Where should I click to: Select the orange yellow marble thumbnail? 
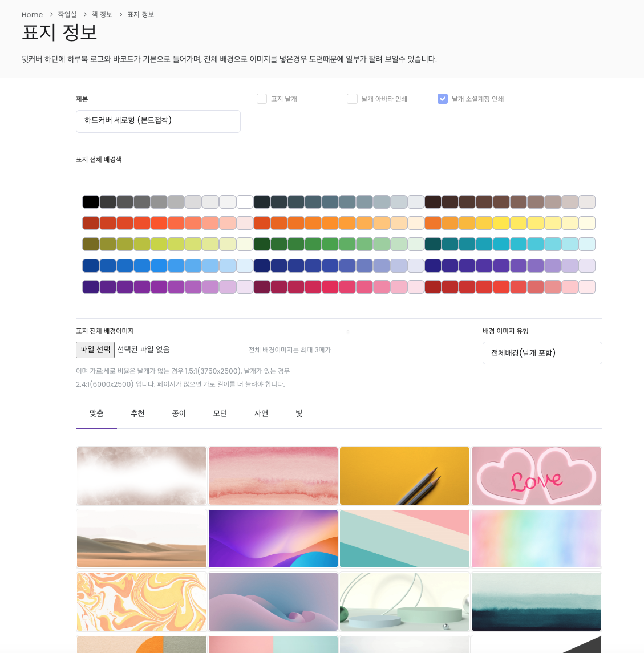141,601
